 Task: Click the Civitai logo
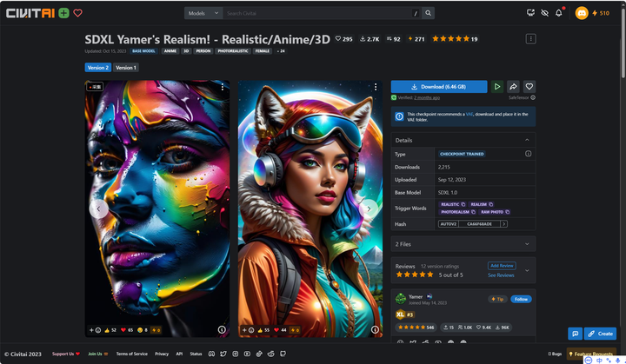click(30, 13)
